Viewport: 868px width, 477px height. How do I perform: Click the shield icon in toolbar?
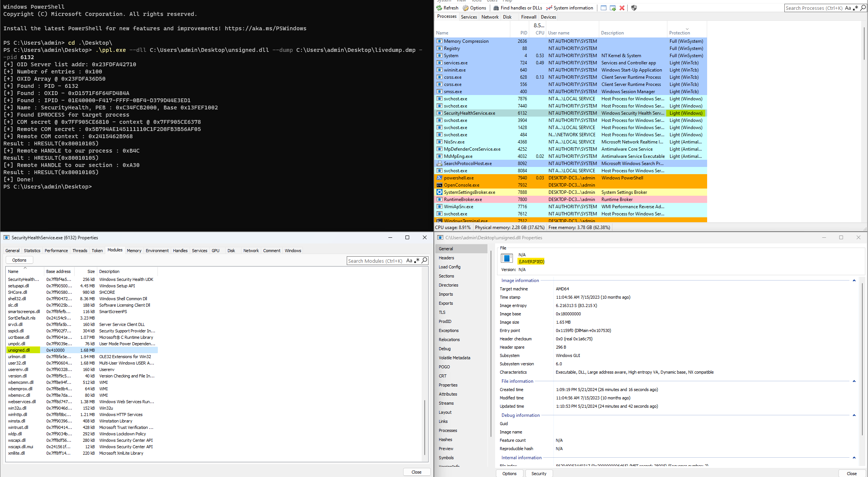coord(634,8)
